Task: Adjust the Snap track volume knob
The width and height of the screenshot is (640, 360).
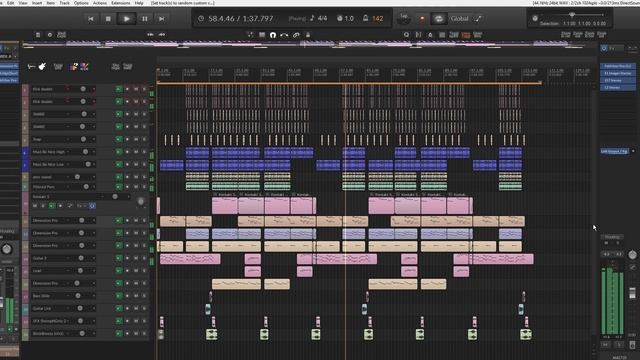Action: tap(83, 139)
